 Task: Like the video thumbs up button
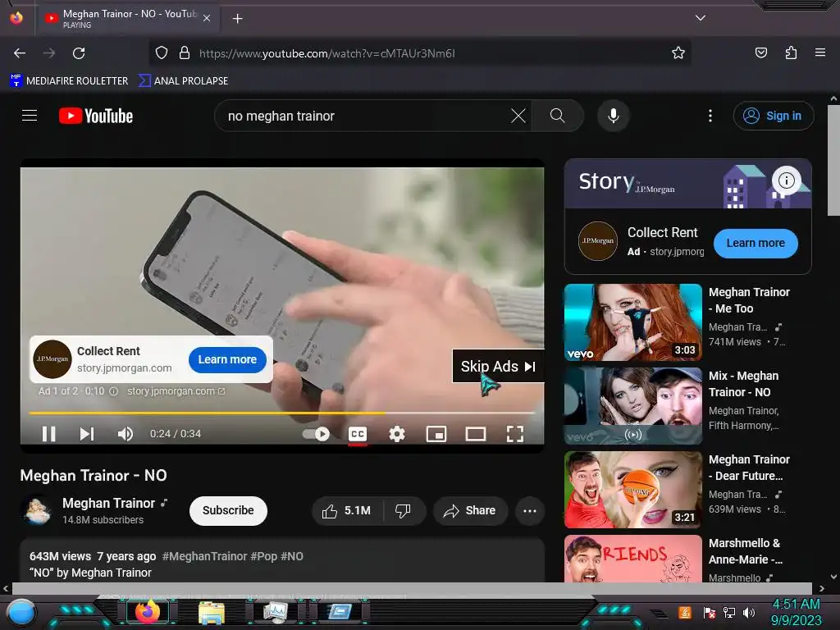tap(347, 510)
